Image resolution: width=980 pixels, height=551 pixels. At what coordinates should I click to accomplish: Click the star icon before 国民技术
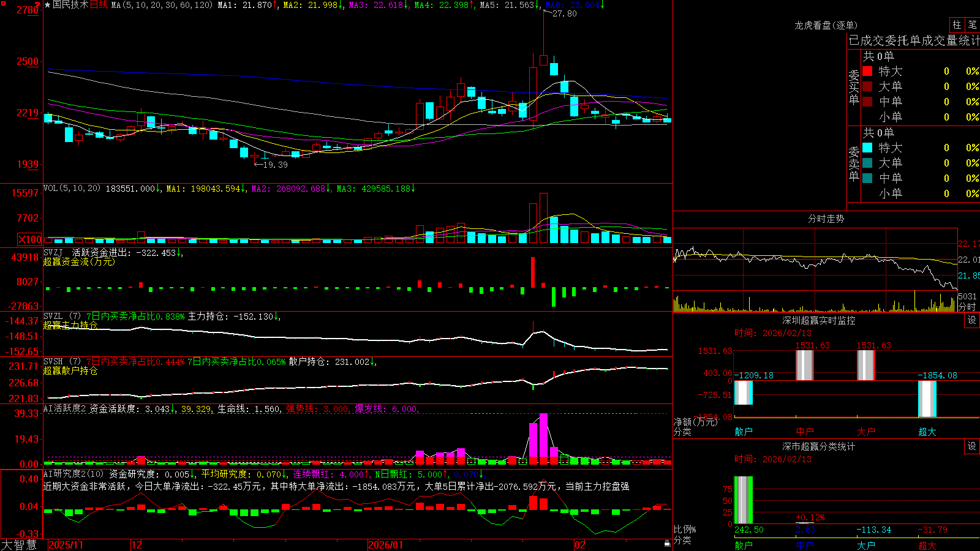pos(48,5)
